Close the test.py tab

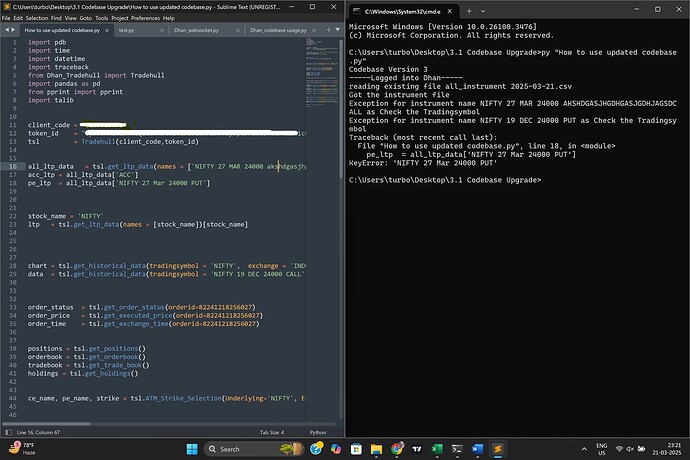point(162,30)
